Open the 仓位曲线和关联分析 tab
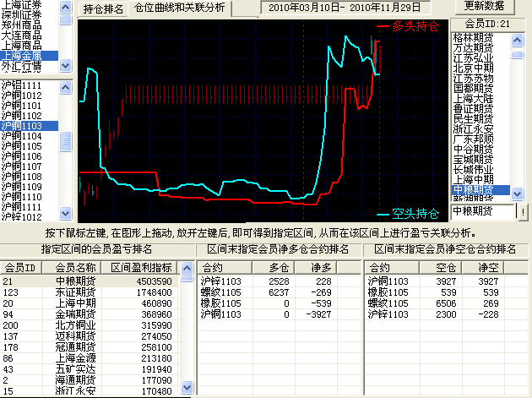Screen dimensions: 532x398 pos(180,8)
